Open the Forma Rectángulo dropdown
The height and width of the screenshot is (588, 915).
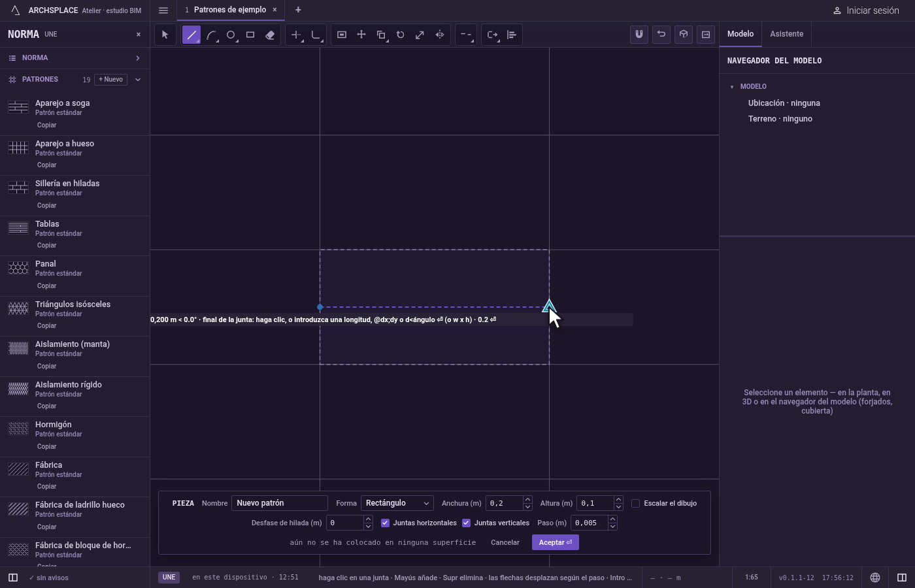pyautogui.click(x=397, y=503)
